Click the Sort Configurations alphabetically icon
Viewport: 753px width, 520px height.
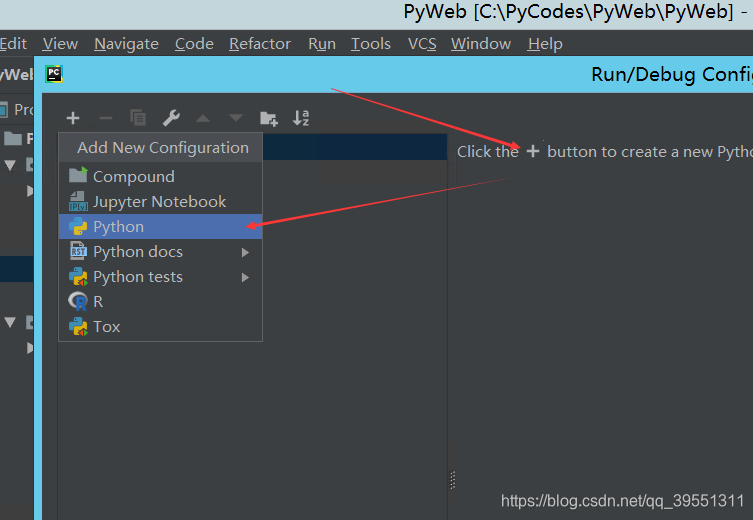point(301,118)
